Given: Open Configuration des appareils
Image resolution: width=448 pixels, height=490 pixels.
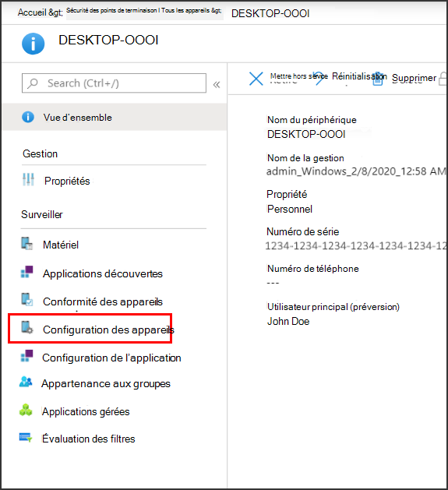Looking at the screenshot, I should (108, 330).
